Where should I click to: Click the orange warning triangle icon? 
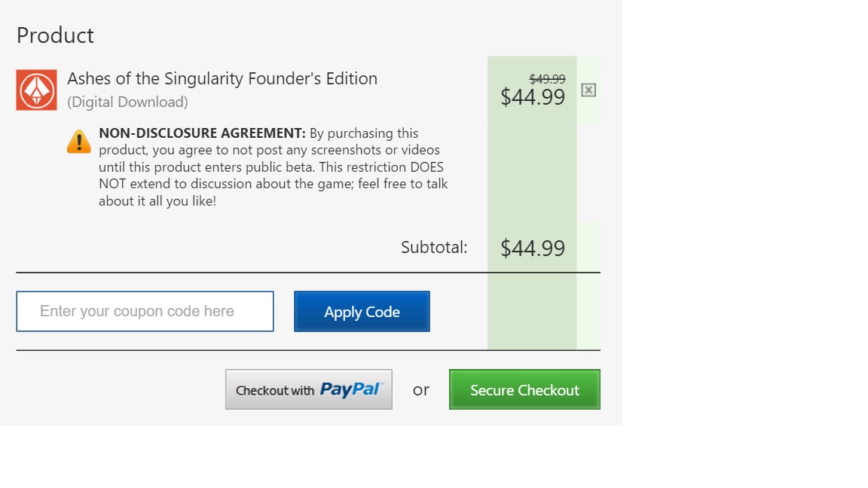coord(79,142)
